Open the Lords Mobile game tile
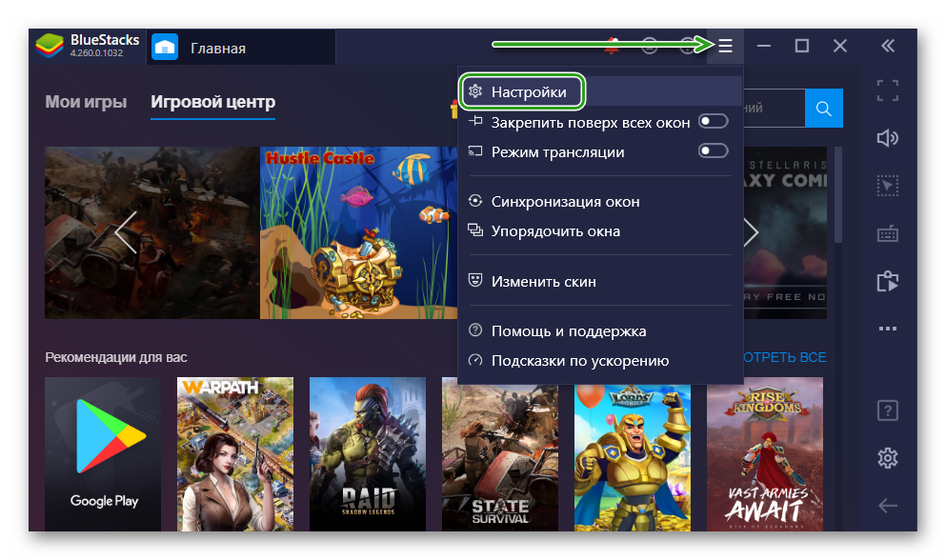This screenshot has width=946, height=560. [x=633, y=457]
